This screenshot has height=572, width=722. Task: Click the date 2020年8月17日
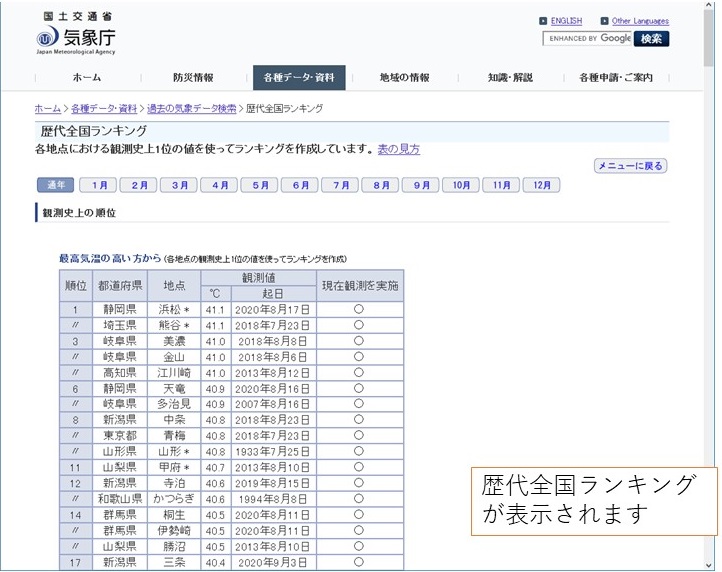(x=272, y=309)
